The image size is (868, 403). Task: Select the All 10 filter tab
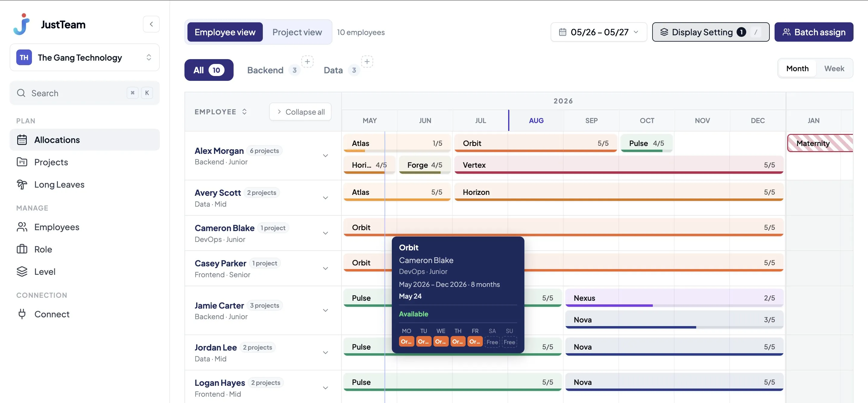coord(209,70)
